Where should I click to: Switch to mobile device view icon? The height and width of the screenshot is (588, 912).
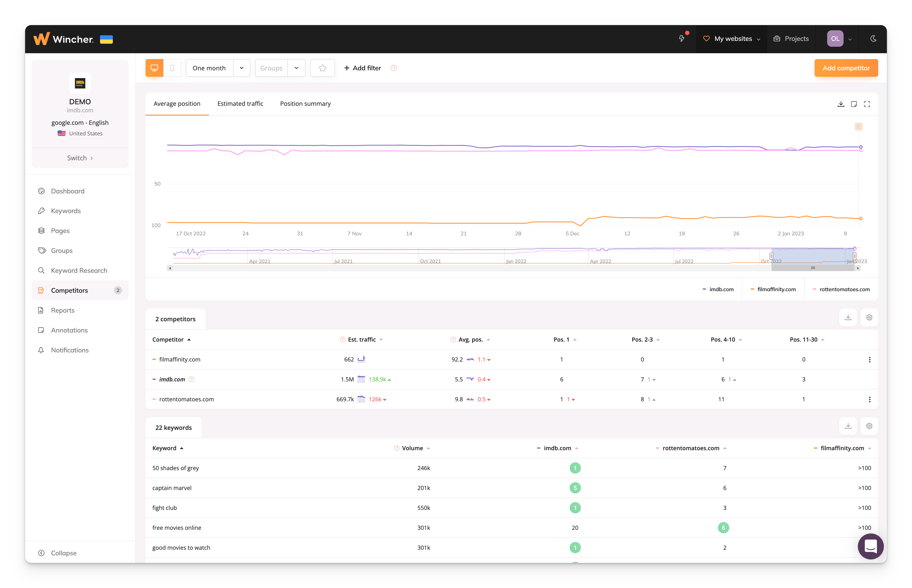[172, 68]
